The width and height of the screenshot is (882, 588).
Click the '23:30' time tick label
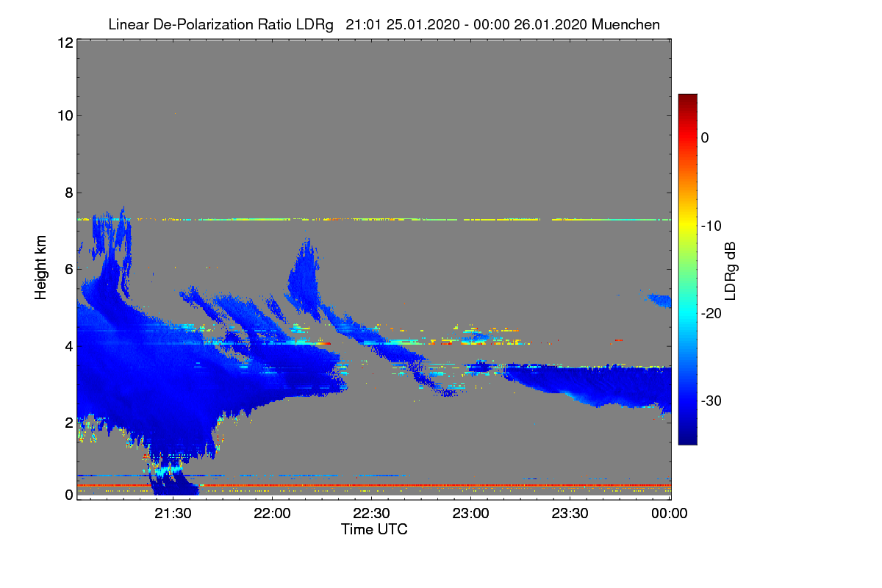[x=570, y=514]
